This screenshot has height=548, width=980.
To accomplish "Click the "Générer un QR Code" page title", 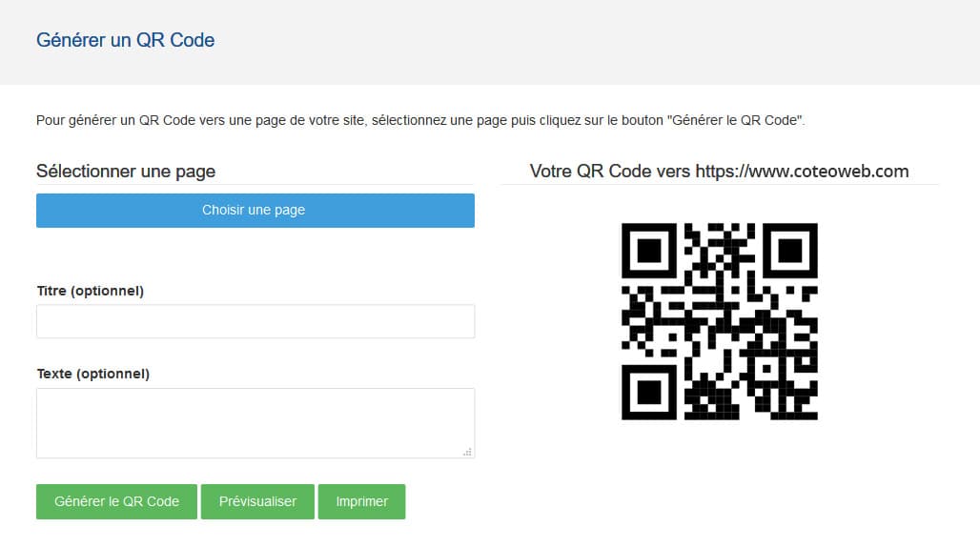I will pos(126,40).
